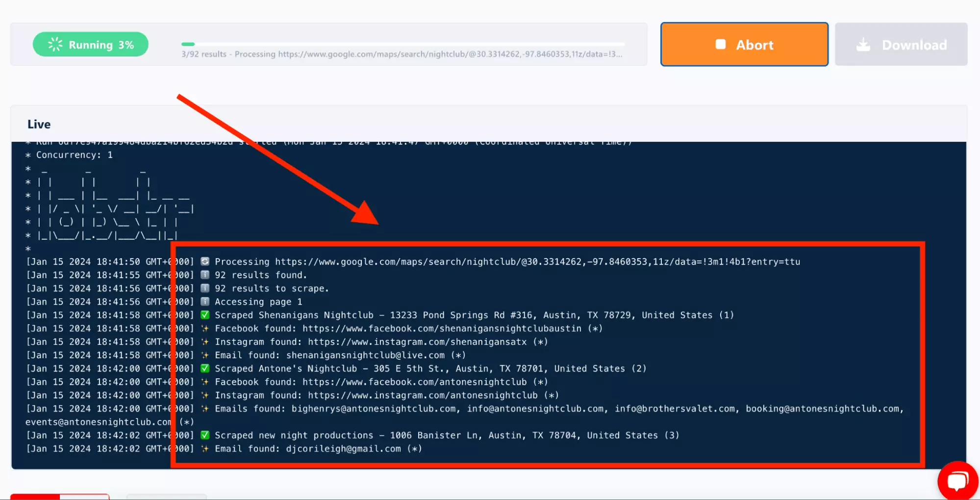Click the download arrow icon

863,45
